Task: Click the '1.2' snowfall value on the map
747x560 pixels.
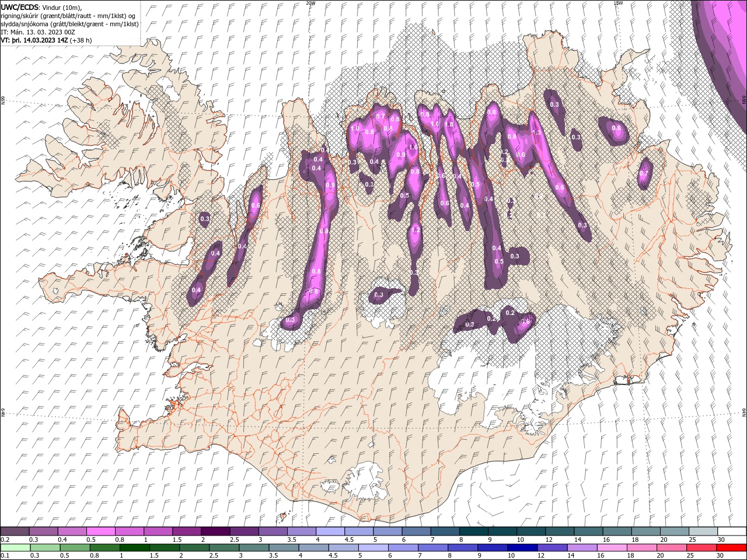Action: click(x=416, y=230)
